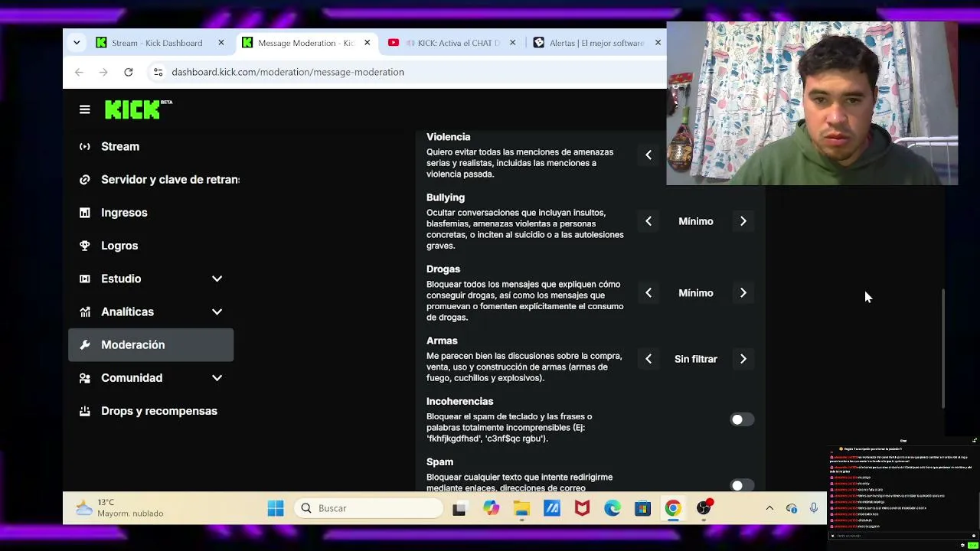The width and height of the screenshot is (980, 551).
Task: Toggle the Incoherencias filter switch
Action: [742, 419]
